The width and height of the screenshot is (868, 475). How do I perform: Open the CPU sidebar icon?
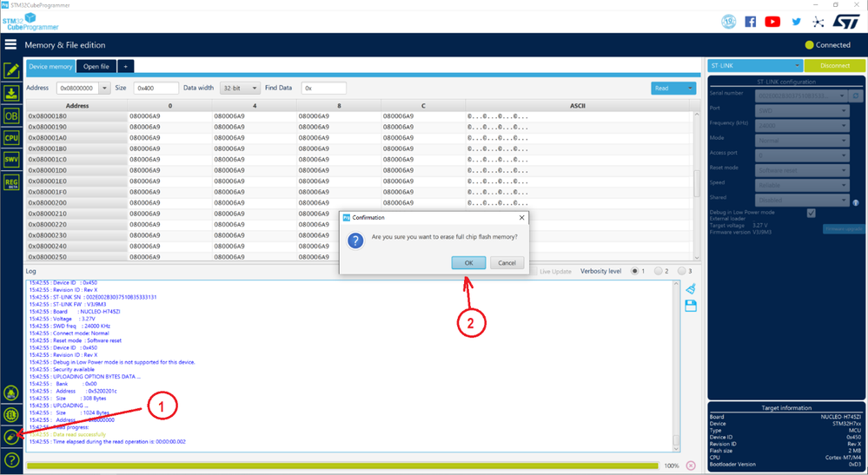11,138
